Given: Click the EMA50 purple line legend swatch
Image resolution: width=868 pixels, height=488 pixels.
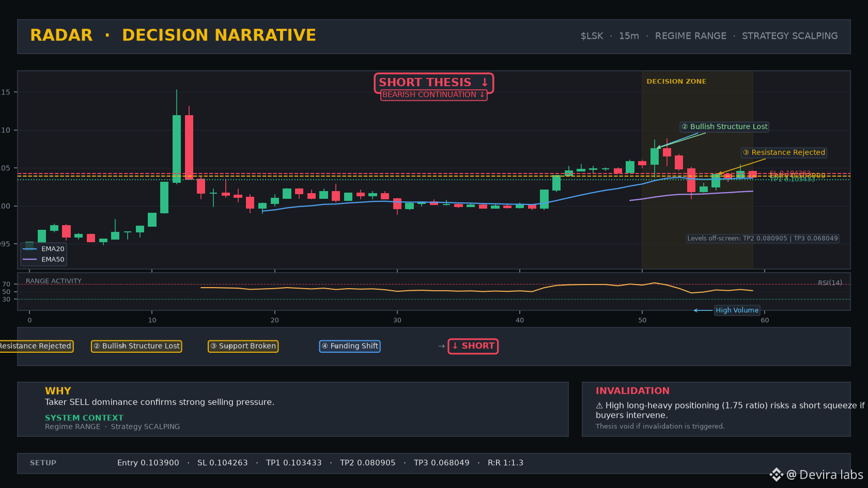Looking at the screenshot, I should [30, 259].
